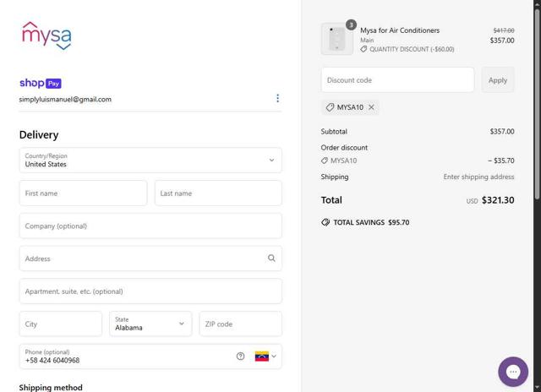Open the three-dot account options menu
Image resolution: width=541 pixels, height=392 pixels.
277,99
